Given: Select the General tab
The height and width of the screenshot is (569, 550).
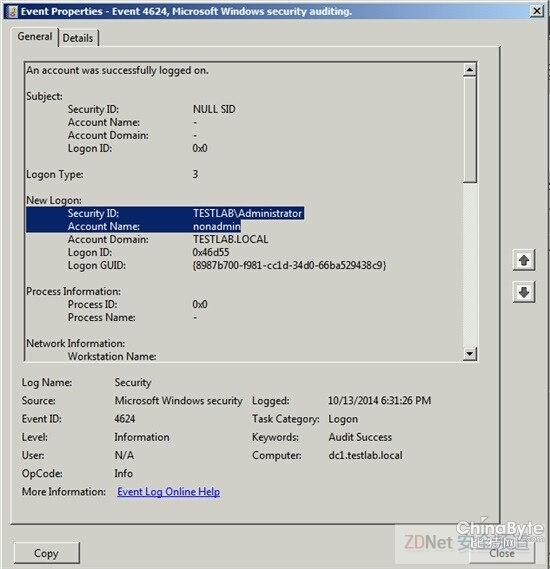Looking at the screenshot, I should (35, 37).
